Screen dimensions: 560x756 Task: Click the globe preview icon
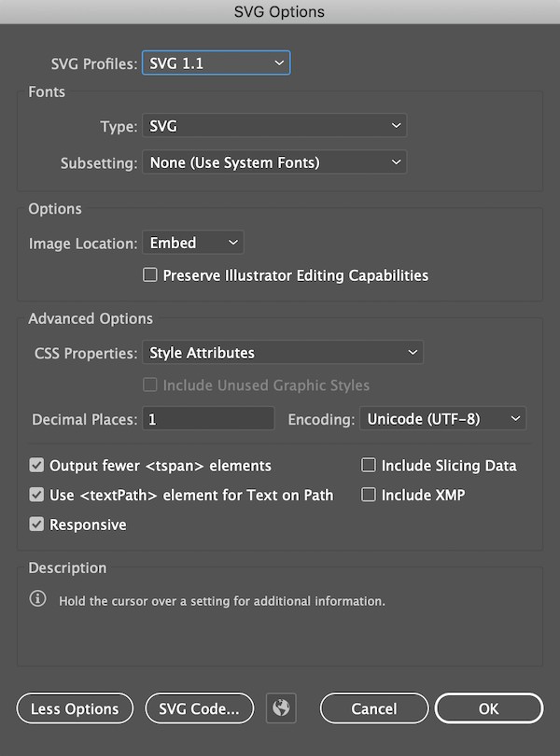click(281, 708)
